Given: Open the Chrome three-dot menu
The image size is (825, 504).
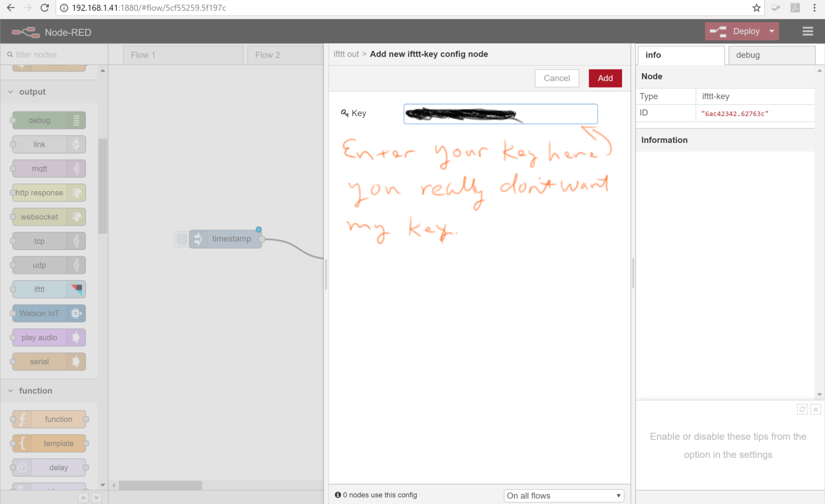Looking at the screenshot, I should tap(814, 8).
